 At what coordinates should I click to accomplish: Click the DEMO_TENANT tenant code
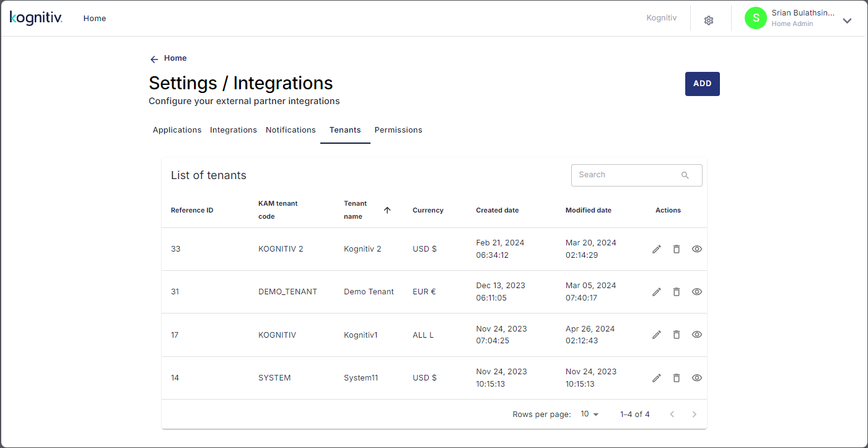(287, 292)
